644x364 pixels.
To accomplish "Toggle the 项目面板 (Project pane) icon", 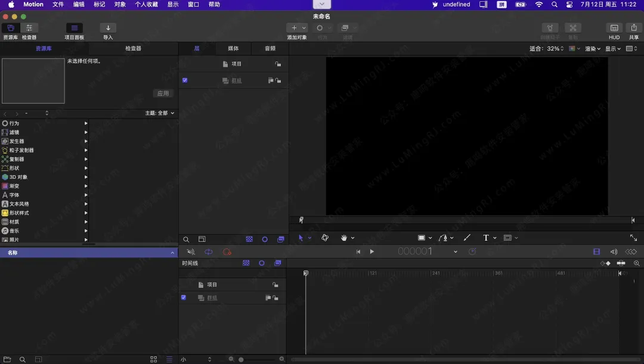I will [x=74, y=28].
